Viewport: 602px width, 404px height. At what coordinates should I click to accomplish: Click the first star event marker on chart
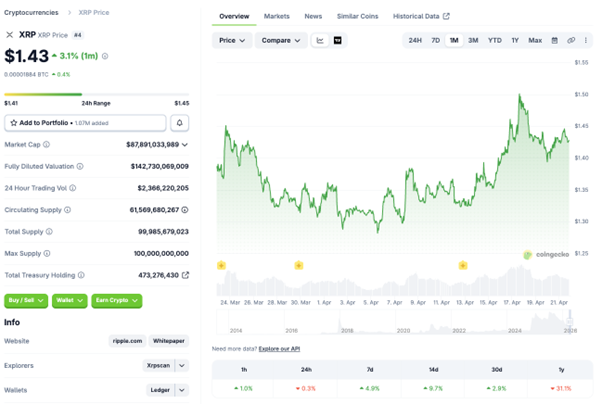point(221,265)
